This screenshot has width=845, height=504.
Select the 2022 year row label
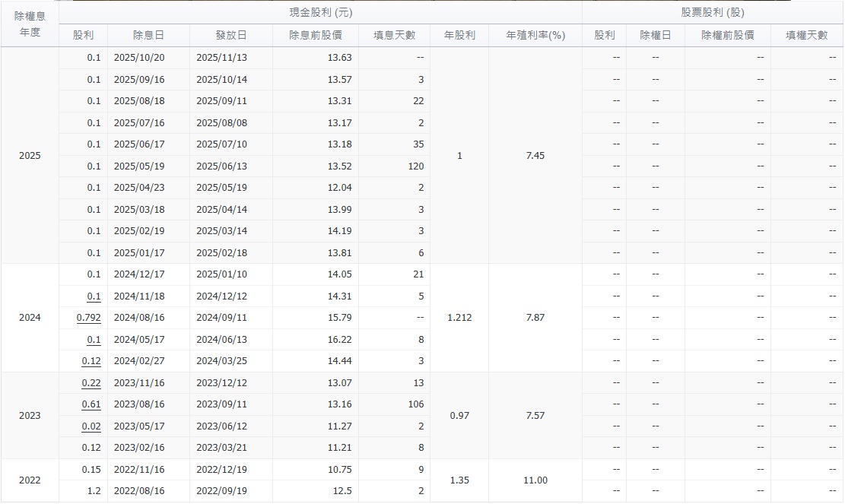[x=30, y=480]
